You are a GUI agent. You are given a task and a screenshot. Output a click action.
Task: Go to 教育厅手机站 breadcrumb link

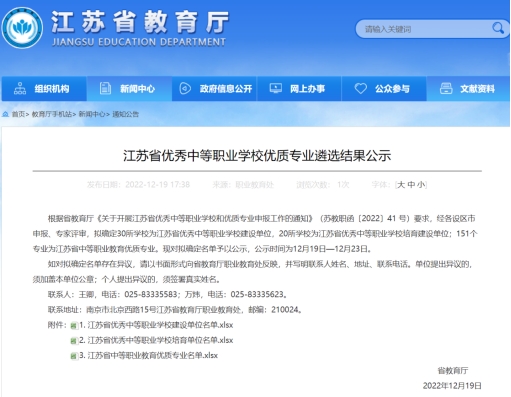52,114
